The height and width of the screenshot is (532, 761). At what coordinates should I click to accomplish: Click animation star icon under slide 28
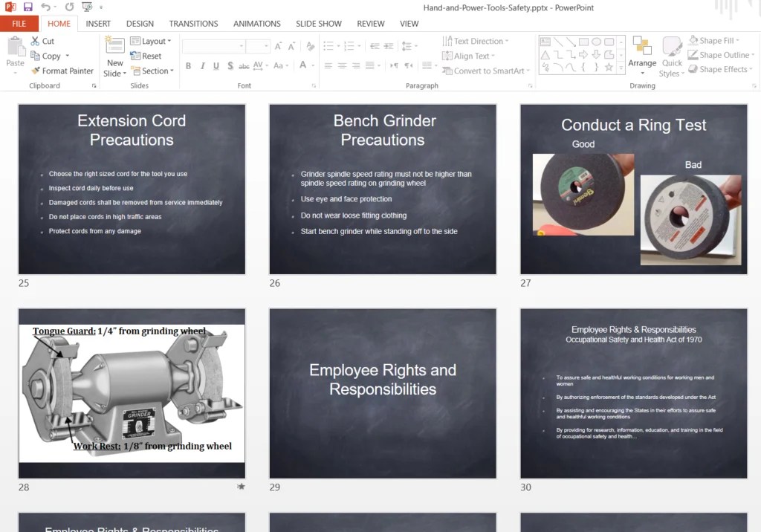pos(241,487)
